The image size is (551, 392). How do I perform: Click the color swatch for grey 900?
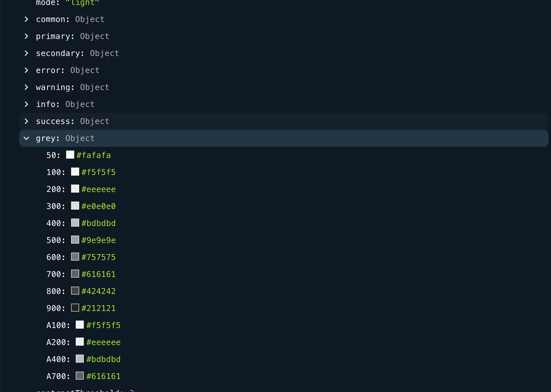coord(75,308)
